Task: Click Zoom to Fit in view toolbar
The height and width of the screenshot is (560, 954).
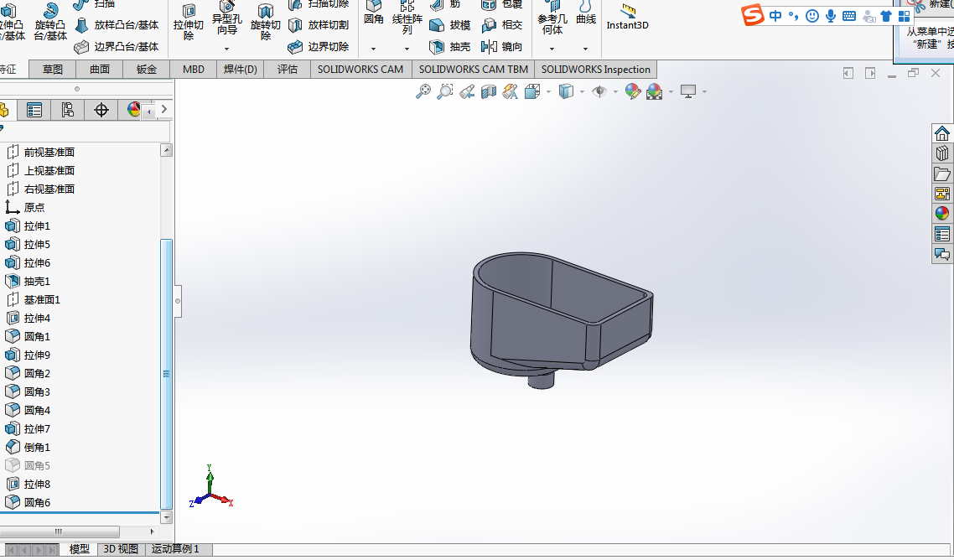Action: [423, 91]
